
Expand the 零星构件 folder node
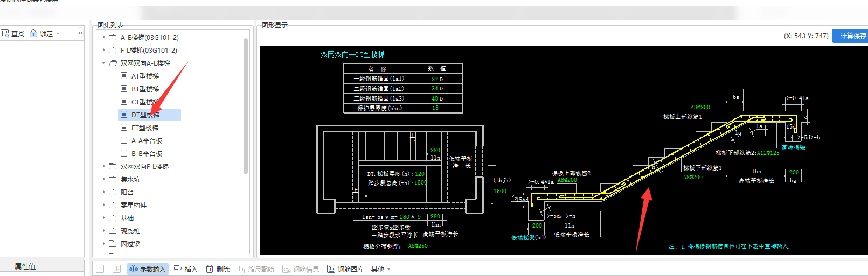point(104,205)
